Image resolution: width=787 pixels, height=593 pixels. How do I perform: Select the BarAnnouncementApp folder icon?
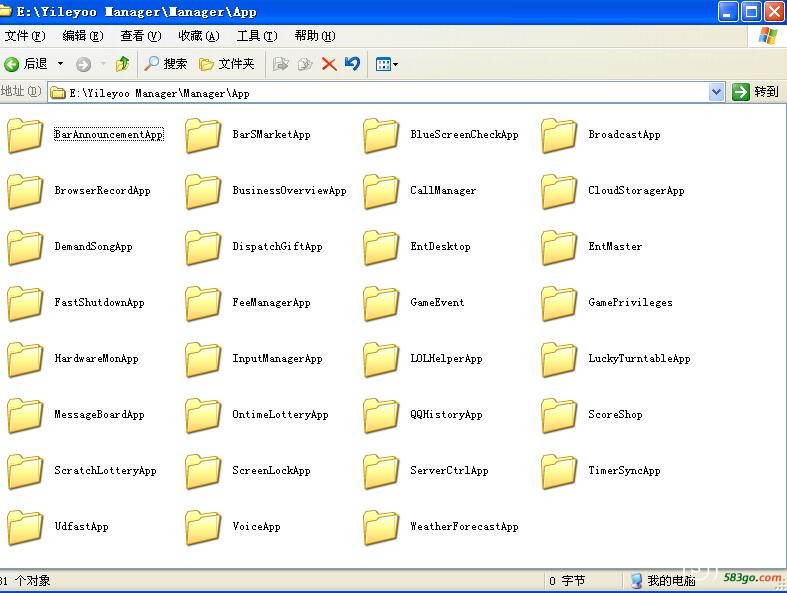point(25,135)
